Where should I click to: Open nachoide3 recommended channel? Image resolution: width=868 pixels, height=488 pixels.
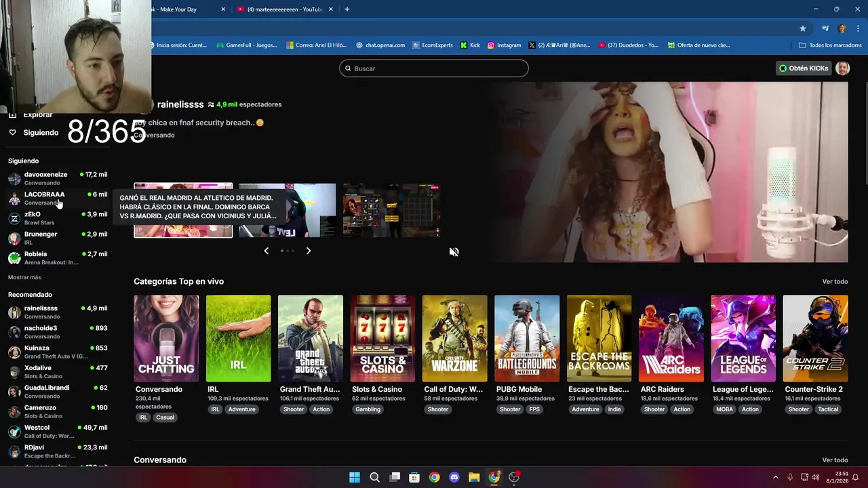tap(58, 331)
